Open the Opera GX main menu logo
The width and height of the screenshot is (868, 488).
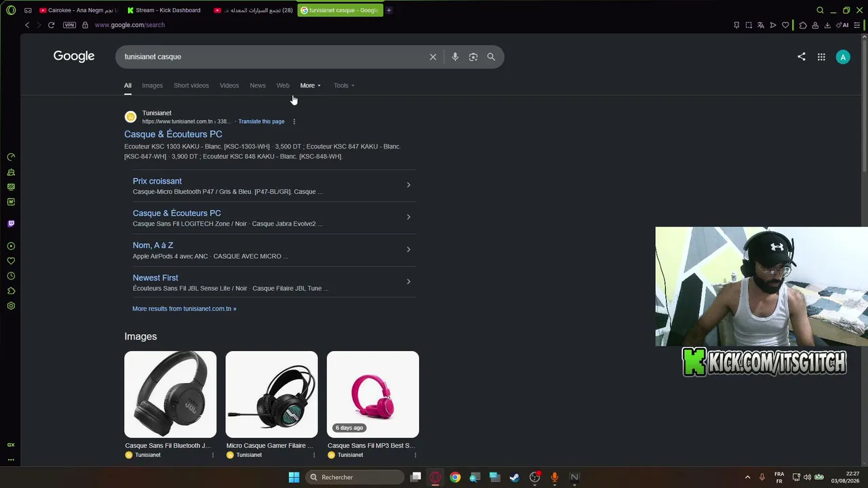point(11,10)
